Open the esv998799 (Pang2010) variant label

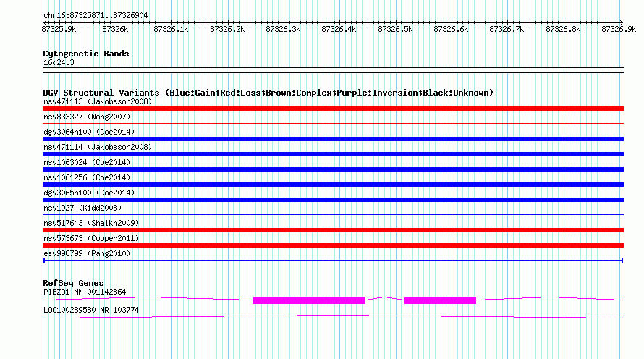pos(87,253)
